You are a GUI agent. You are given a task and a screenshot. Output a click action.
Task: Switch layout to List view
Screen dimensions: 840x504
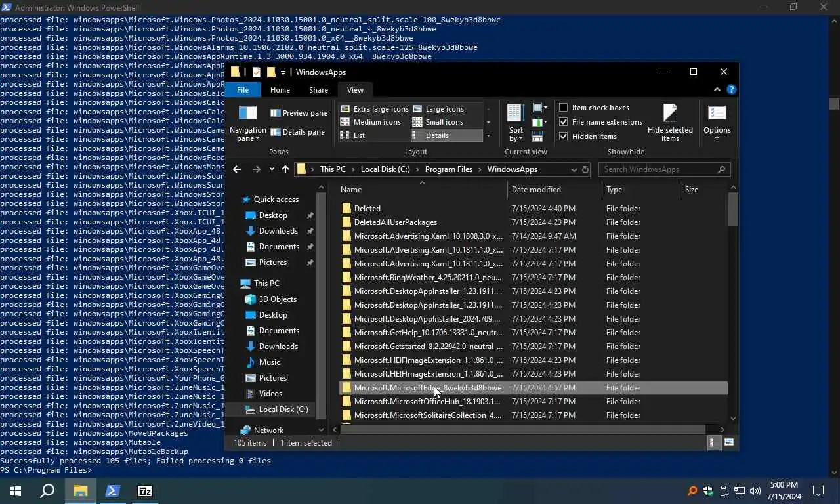pos(353,135)
